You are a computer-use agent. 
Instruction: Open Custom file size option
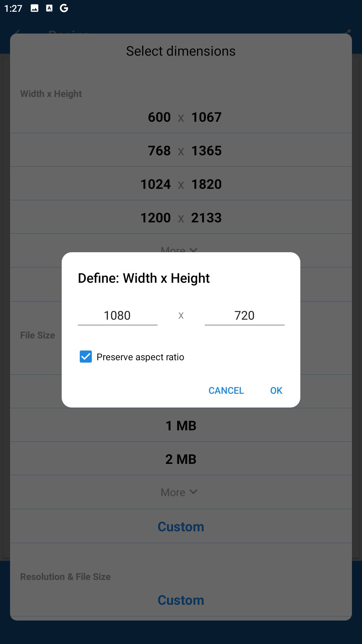(x=181, y=527)
